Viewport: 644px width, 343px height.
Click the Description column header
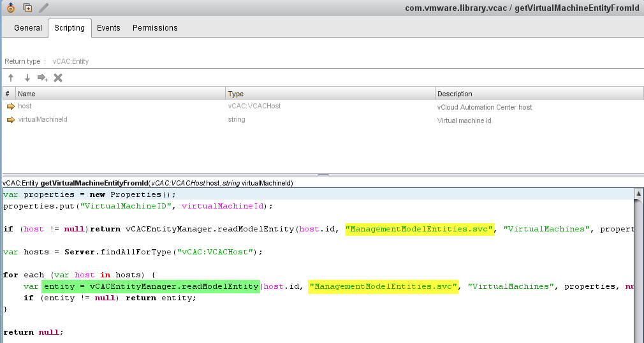tap(455, 94)
